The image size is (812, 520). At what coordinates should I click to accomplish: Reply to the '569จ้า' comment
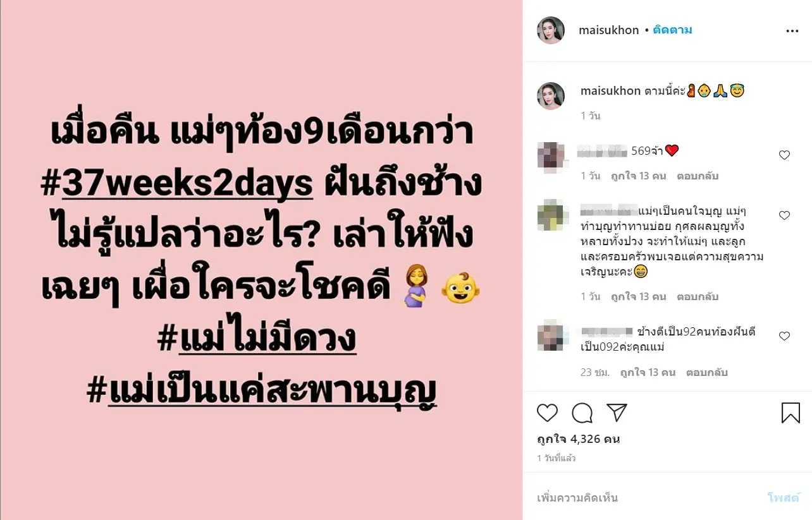click(698, 176)
